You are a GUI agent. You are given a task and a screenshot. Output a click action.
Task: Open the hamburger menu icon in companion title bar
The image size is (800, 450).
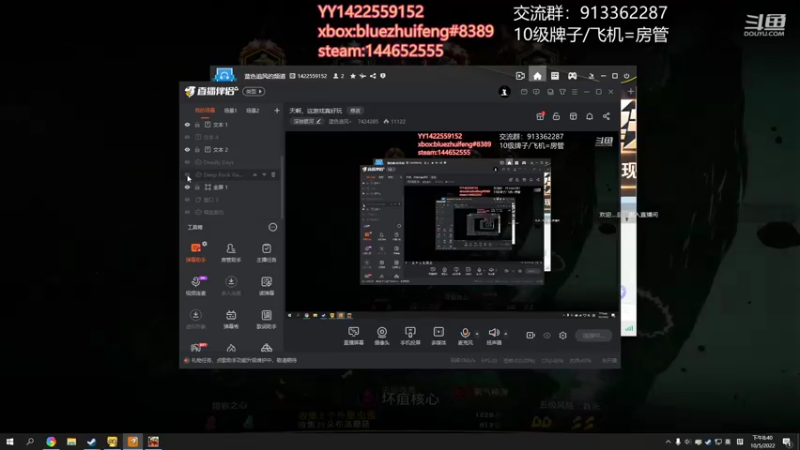click(574, 92)
